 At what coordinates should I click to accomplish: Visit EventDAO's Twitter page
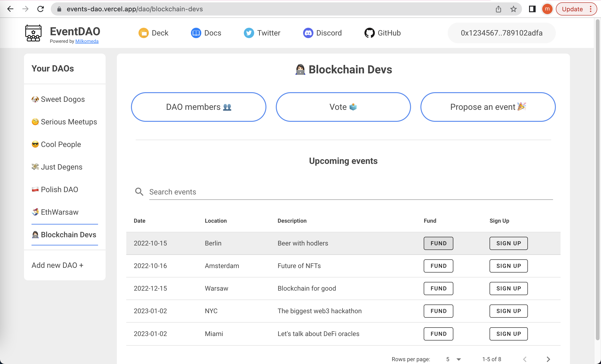point(262,33)
